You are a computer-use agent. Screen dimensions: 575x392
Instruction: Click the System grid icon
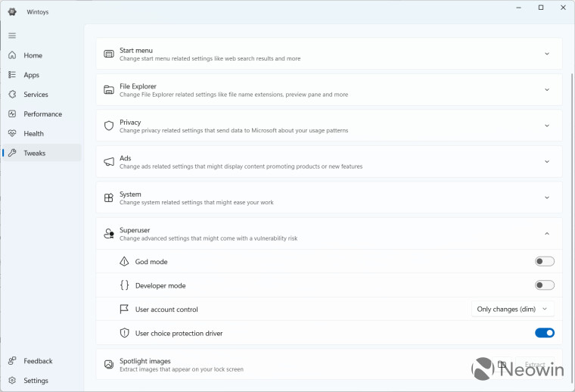(109, 198)
